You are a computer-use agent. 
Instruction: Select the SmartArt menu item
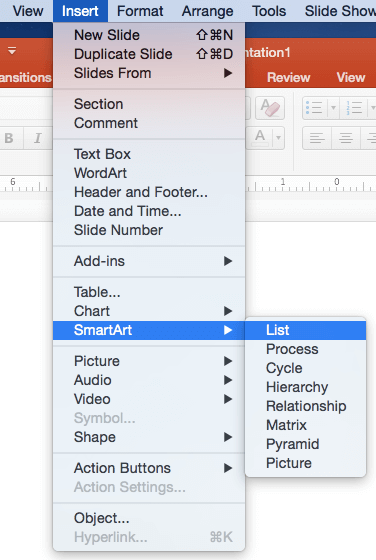click(x=149, y=330)
